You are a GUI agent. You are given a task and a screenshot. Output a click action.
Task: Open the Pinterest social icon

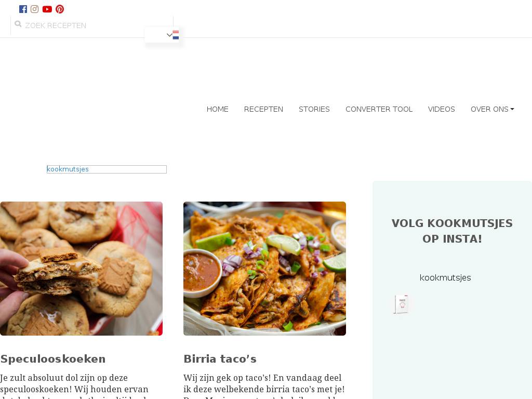[60, 9]
